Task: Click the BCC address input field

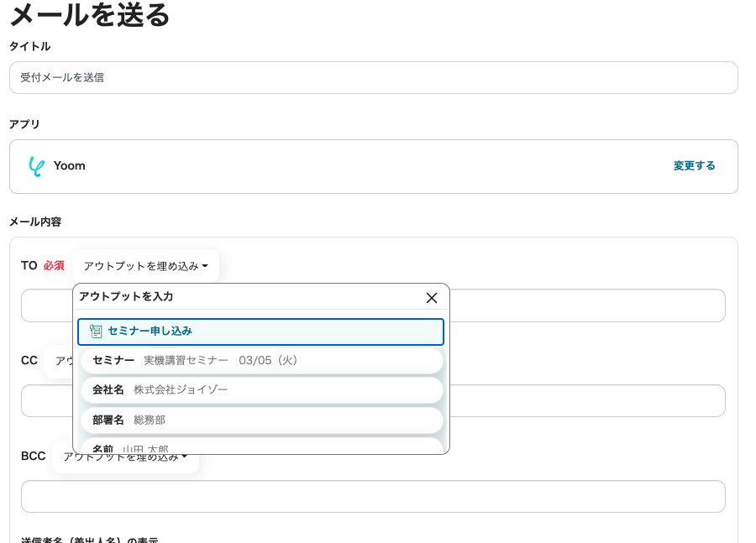Action: [x=373, y=496]
